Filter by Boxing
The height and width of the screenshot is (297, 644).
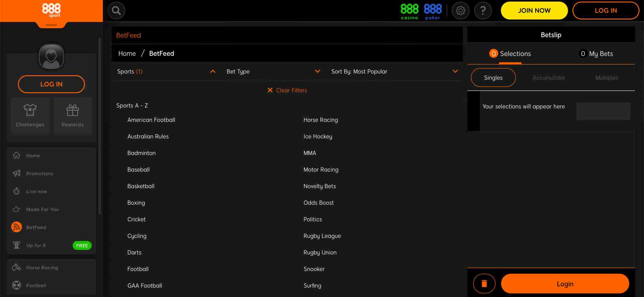coord(136,203)
